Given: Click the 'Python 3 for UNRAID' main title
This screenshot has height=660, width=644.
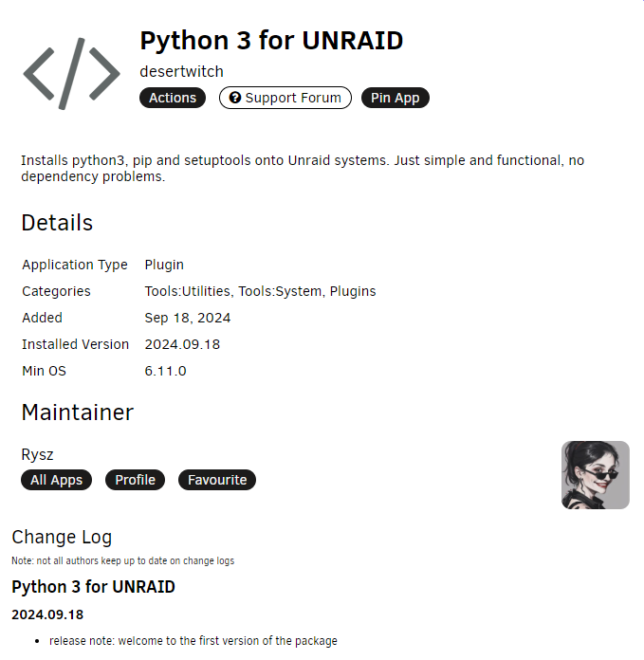Looking at the screenshot, I should point(271,41).
